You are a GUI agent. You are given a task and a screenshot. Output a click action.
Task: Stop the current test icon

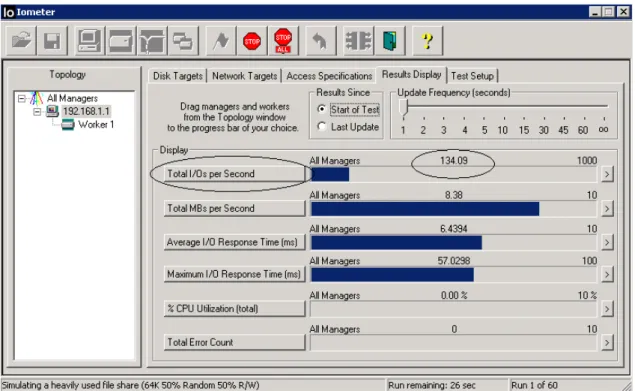click(252, 41)
